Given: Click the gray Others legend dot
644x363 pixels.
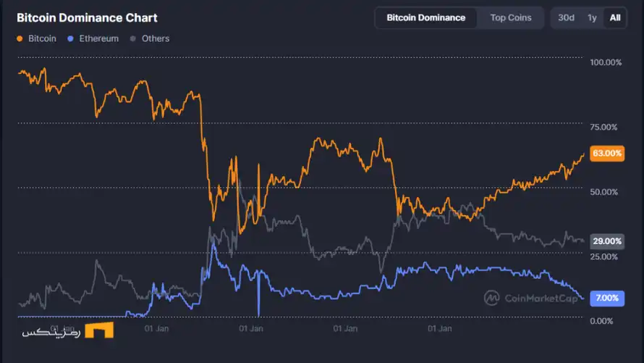Looking at the screenshot, I should coord(133,38).
